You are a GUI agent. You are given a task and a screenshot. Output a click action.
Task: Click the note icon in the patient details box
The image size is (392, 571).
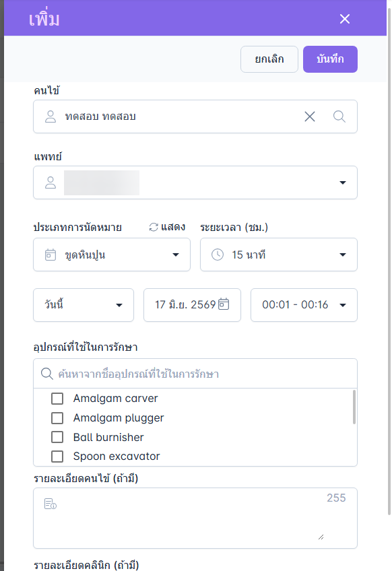51,504
